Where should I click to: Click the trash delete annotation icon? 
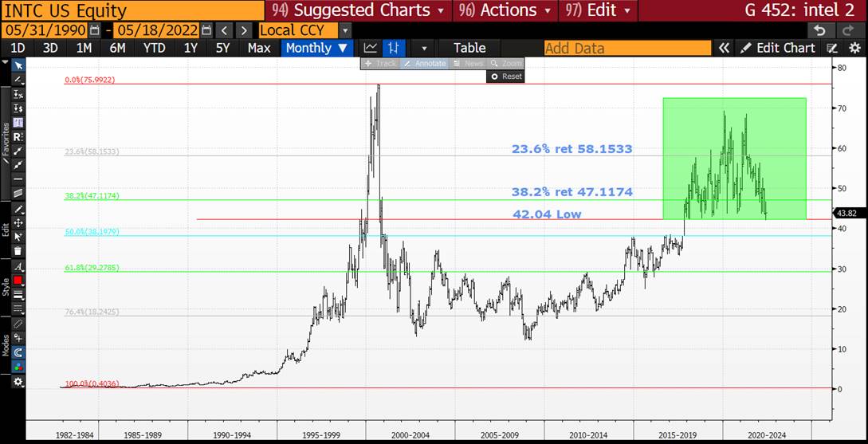coord(18,251)
